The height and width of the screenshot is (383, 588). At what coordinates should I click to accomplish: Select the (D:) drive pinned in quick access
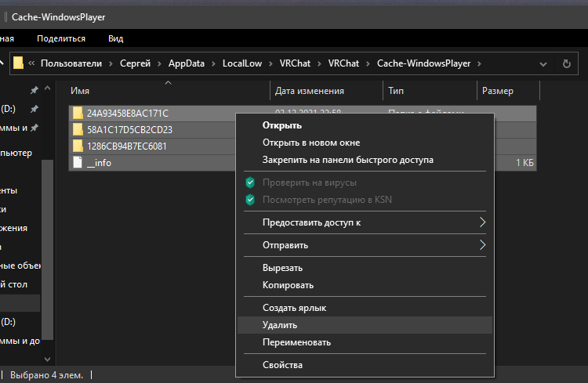8,109
